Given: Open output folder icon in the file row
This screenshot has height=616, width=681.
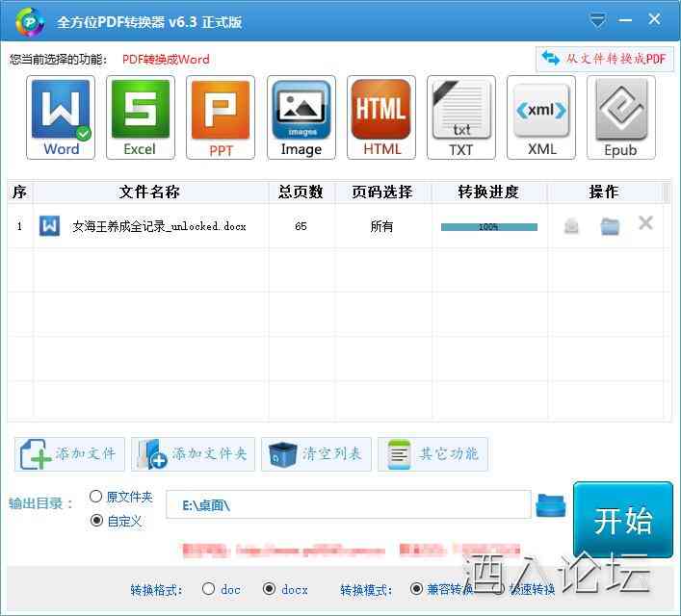Looking at the screenshot, I should [610, 226].
